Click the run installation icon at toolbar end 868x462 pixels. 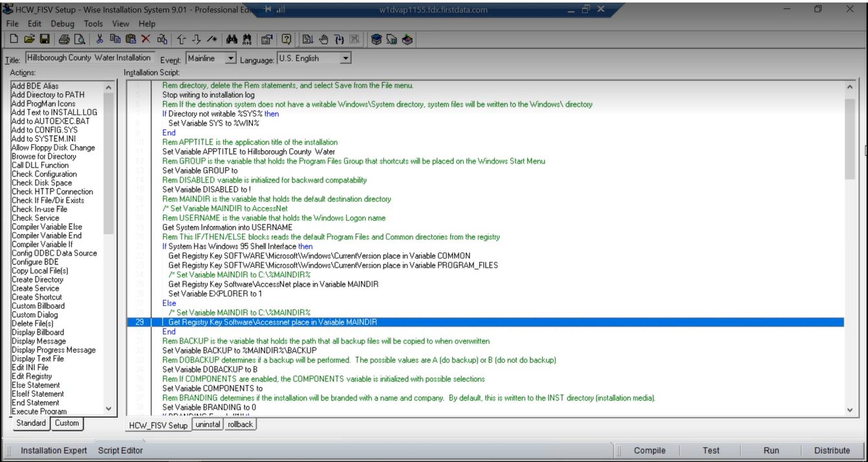407,39
